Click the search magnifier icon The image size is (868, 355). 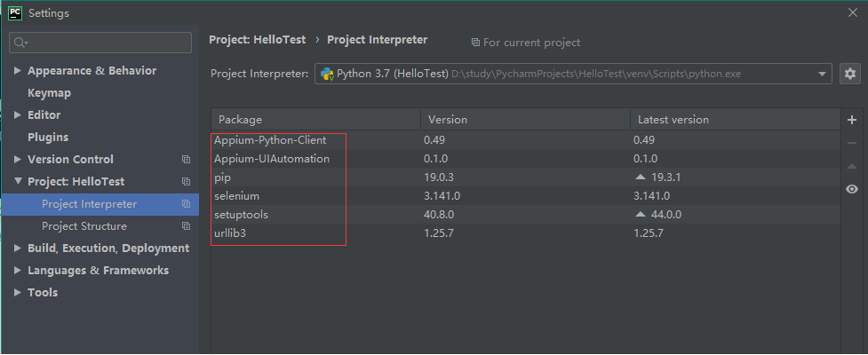(x=20, y=43)
